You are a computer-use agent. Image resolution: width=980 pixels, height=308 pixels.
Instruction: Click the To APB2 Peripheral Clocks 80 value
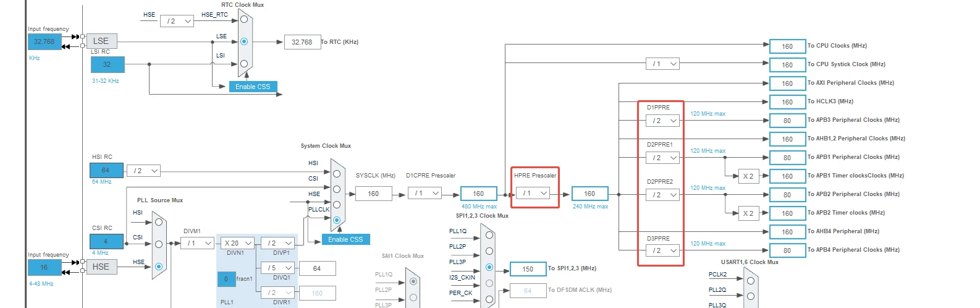point(787,195)
